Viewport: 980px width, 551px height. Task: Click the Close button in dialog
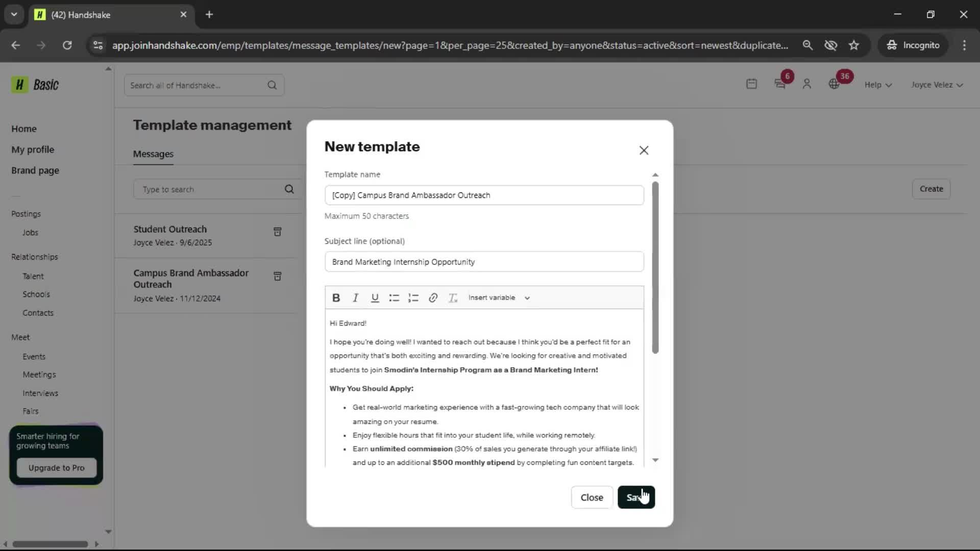pos(592,497)
